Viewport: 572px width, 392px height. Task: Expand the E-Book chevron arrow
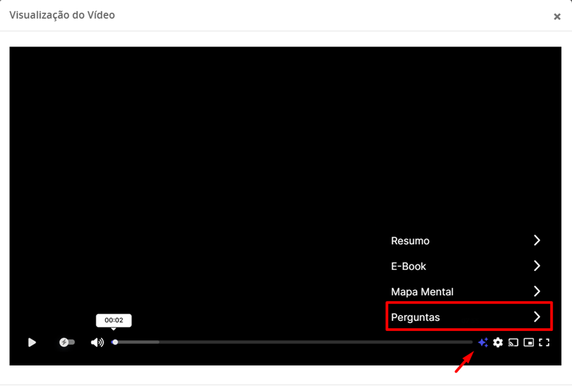pyautogui.click(x=537, y=266)
